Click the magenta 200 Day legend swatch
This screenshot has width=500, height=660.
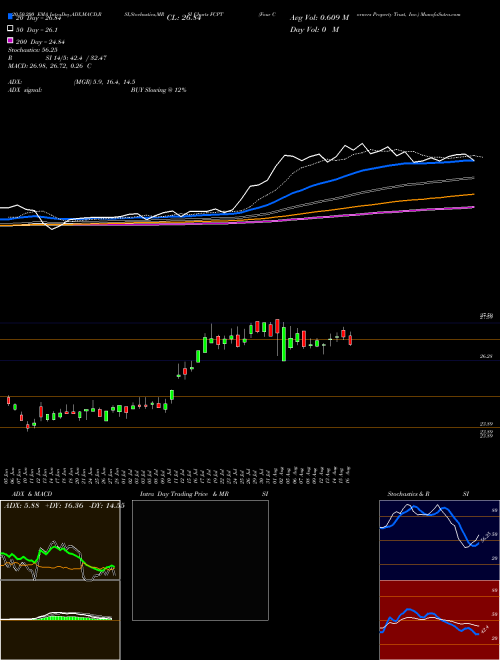10,41
